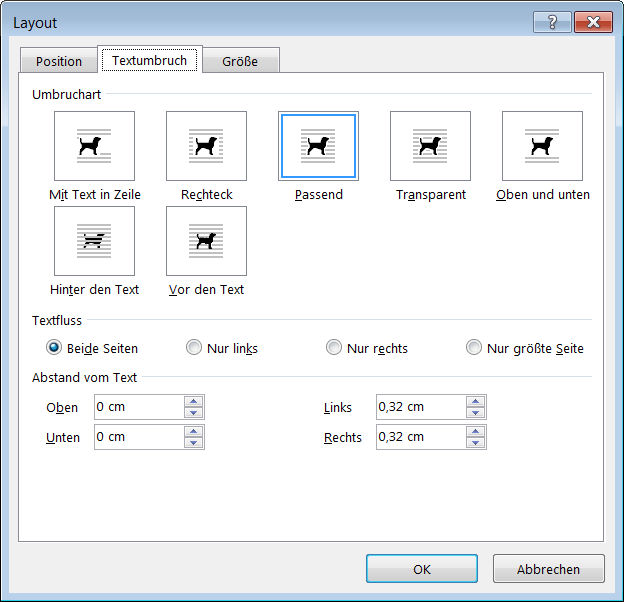
Task: Click the 'Oben und unten' label text
Action: tap(543, 195)
